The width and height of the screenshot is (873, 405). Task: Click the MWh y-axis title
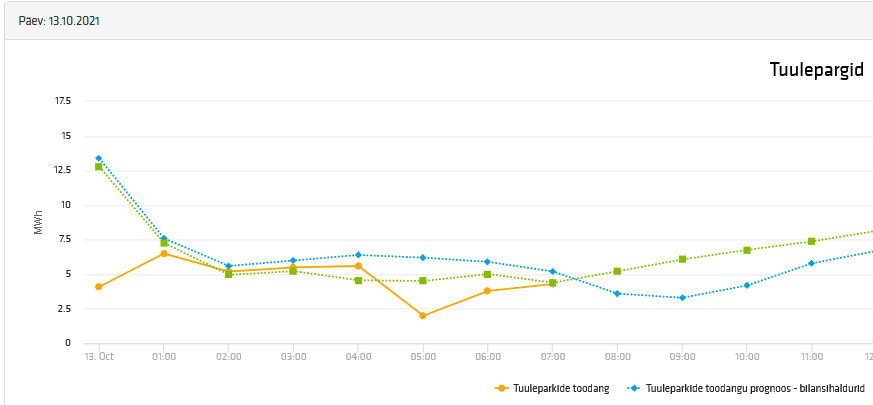pyautogui.click(x=39, y=222)
